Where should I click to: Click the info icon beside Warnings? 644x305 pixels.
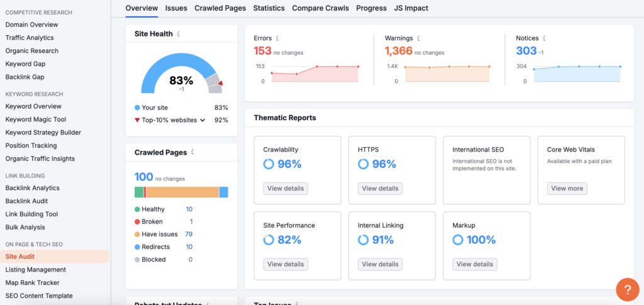418,38
